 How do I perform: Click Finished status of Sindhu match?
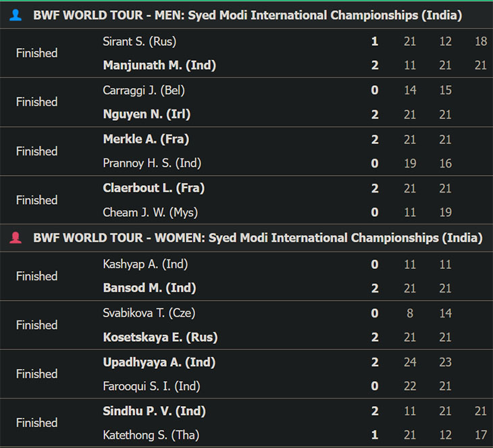coord(36,422)
